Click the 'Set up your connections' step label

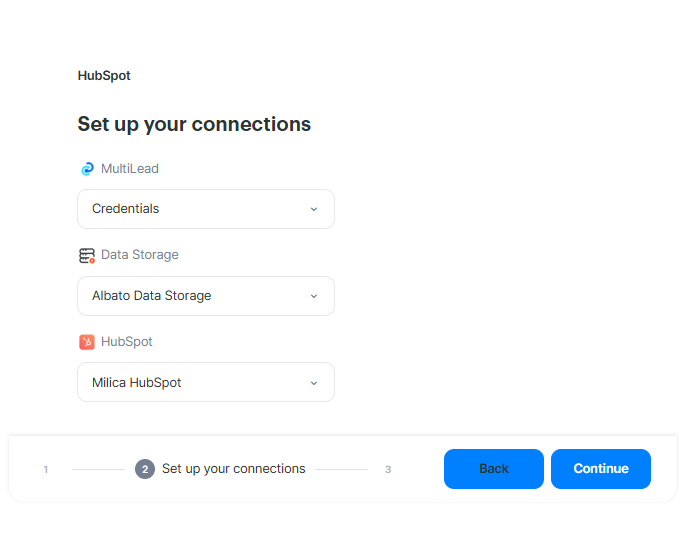point(233,469)
